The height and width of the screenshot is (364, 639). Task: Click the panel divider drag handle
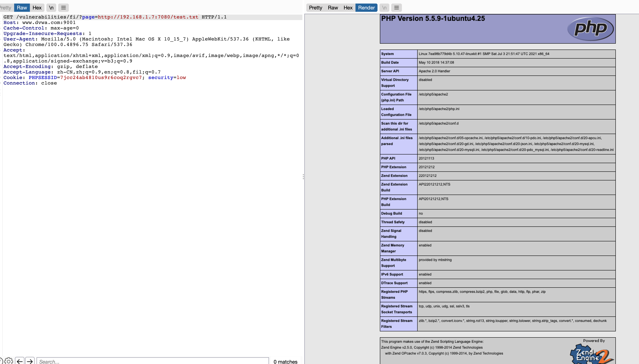(x=303, y=177)
